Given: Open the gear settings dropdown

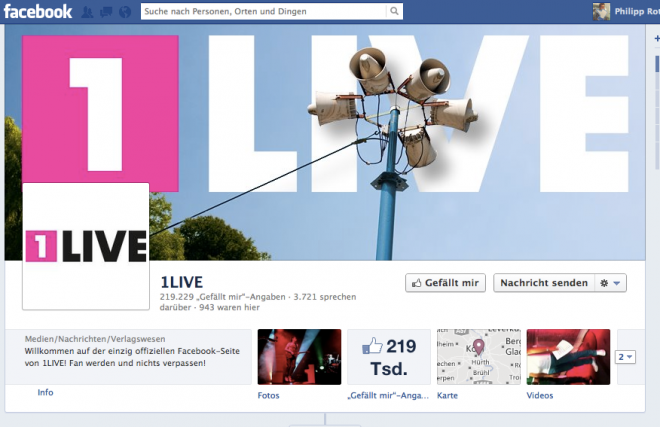Looking at the screenshot, I should click(610, 283).
